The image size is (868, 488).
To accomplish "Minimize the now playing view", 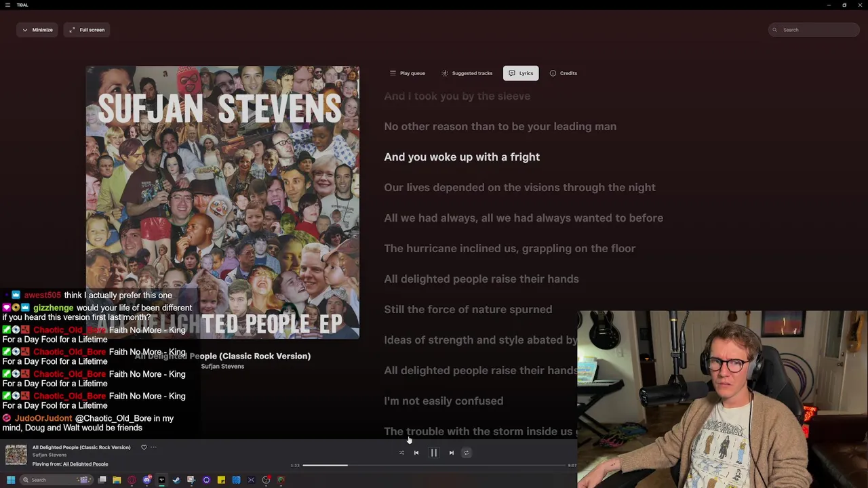I will [37, 30].
